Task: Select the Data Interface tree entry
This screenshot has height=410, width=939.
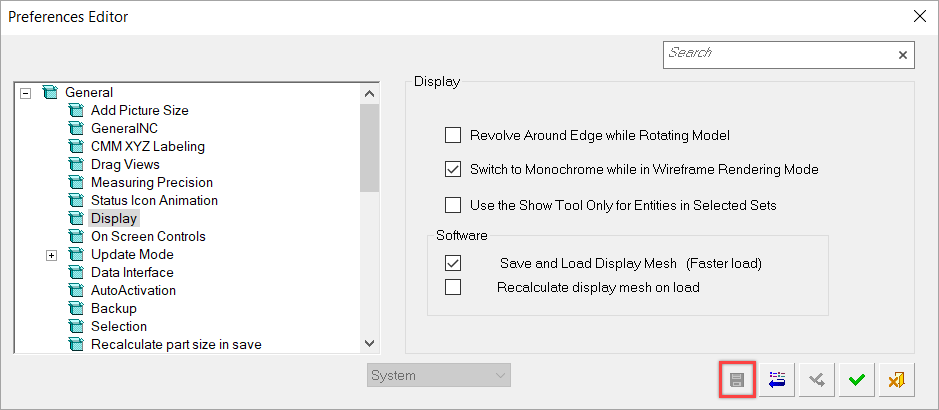Action: coord(132,272)
